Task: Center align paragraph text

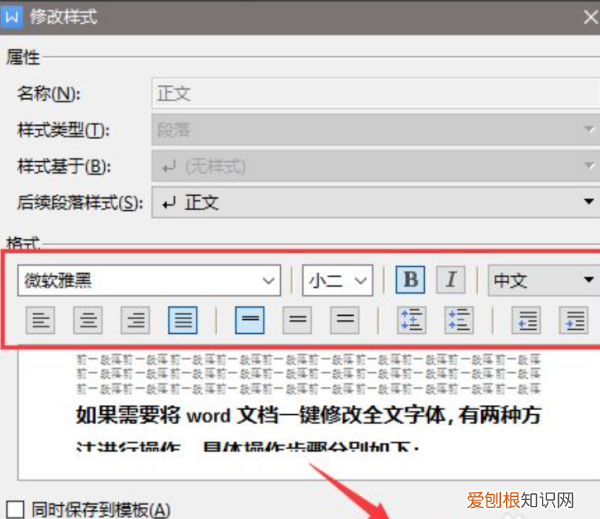Action: 88,320
